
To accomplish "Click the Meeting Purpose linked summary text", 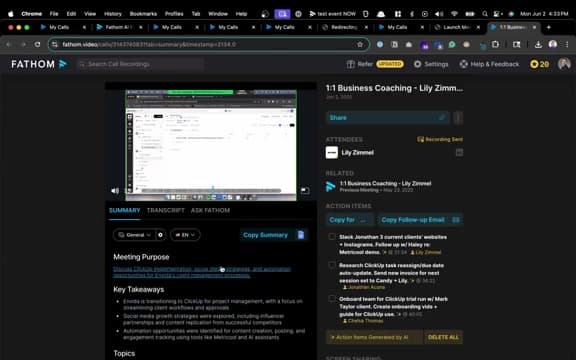I will (x=202, y=272).
